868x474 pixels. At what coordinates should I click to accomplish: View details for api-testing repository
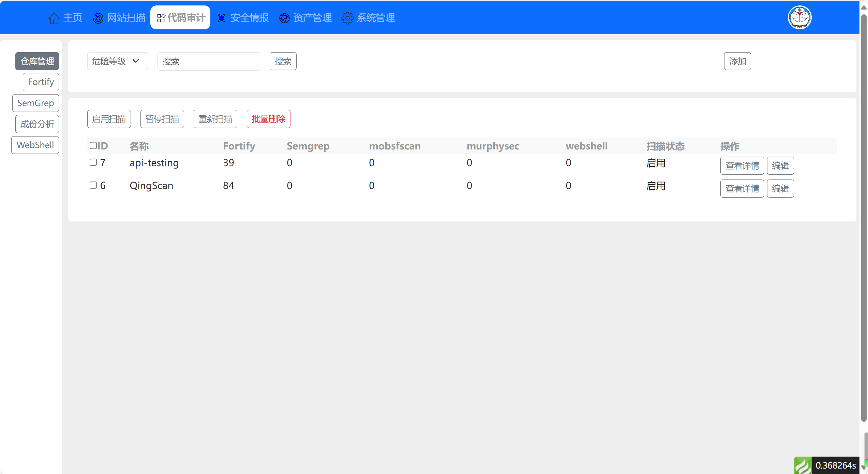(x=742, y=166)
